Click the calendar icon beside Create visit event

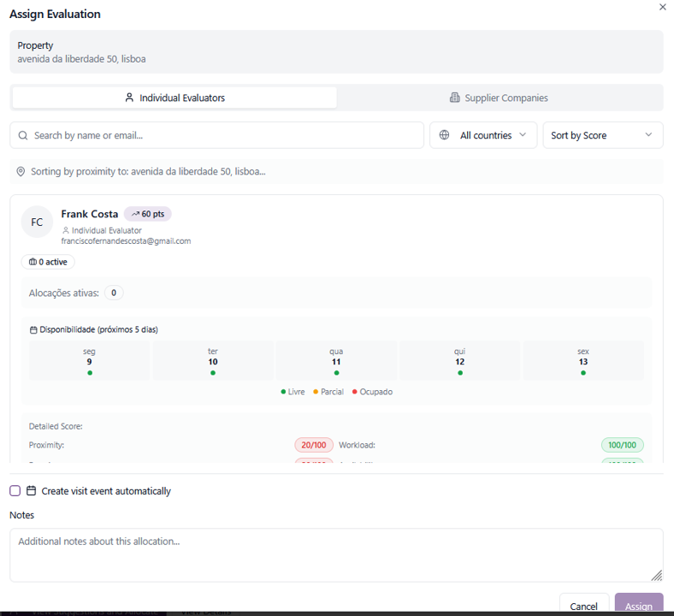click(x=32, y=491)
